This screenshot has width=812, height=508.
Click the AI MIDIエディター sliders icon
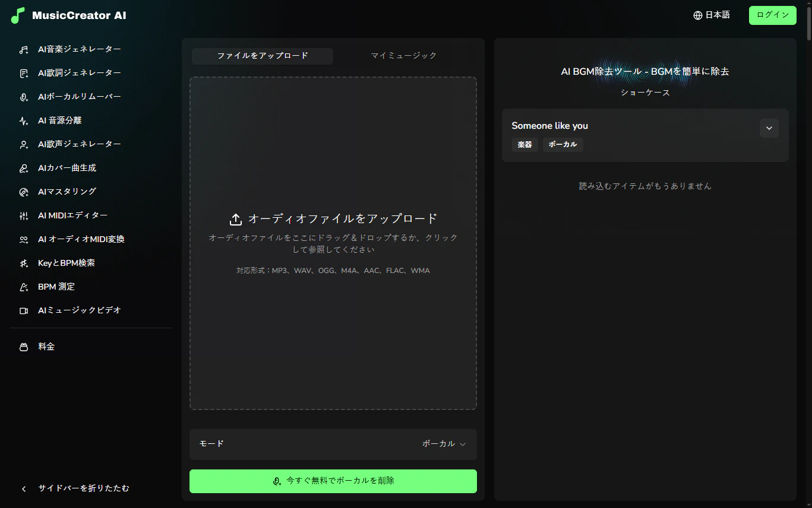point(24,216)
